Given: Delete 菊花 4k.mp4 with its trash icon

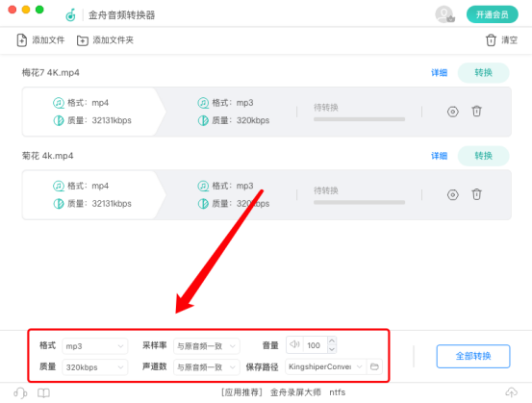Looking at the screenshot, I should pyautogui.click(x=476, y=194).
